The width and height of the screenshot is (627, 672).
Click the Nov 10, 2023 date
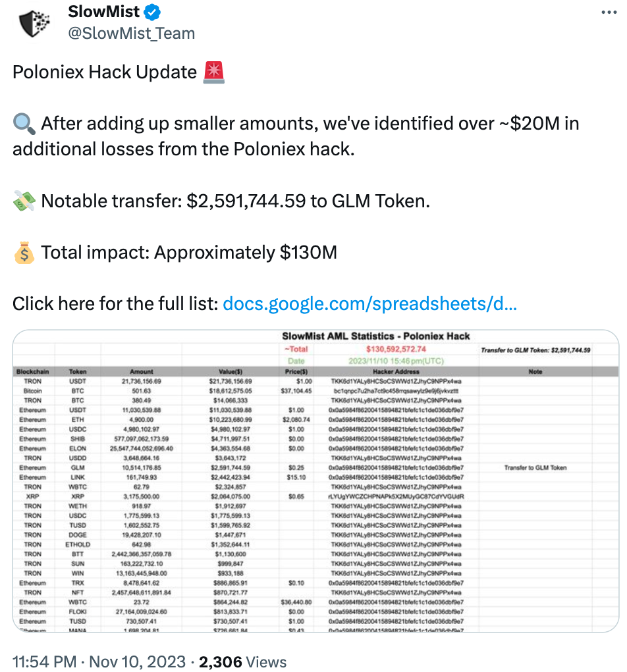137,661
